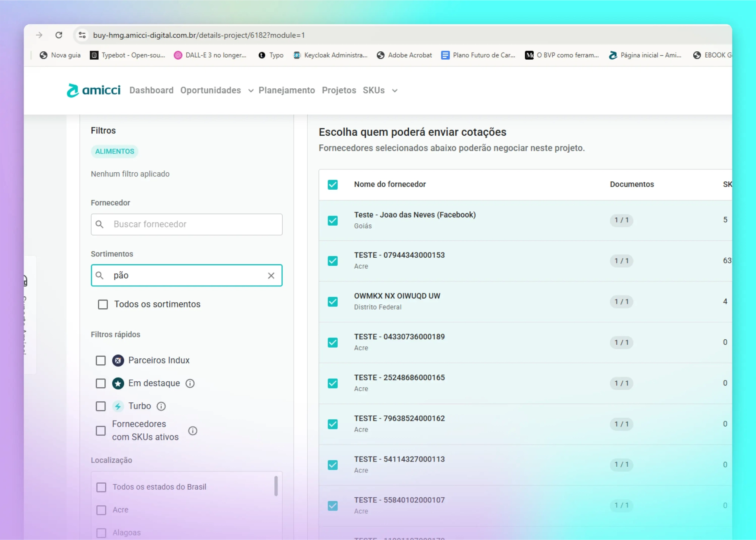
Task: Toggle select-all suppliers header checkbox
Action: coord(333,184)
